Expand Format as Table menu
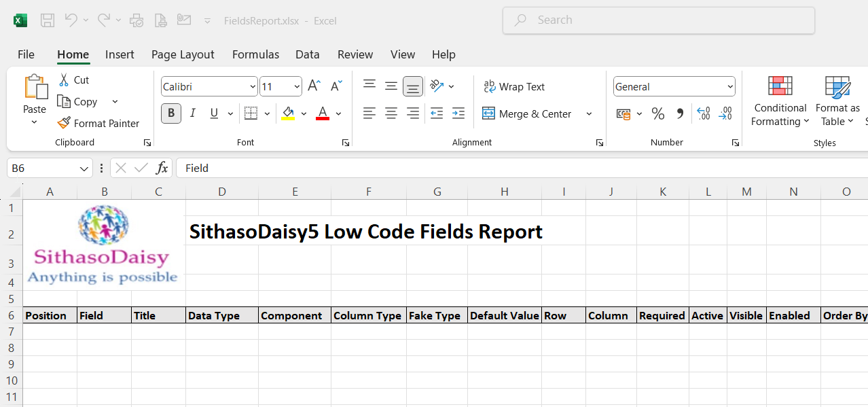This screenshot has width=868, height=407. (837, 102)
